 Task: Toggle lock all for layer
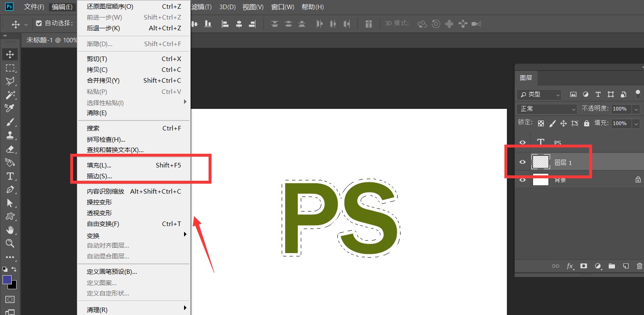click(x=586, y=123)
